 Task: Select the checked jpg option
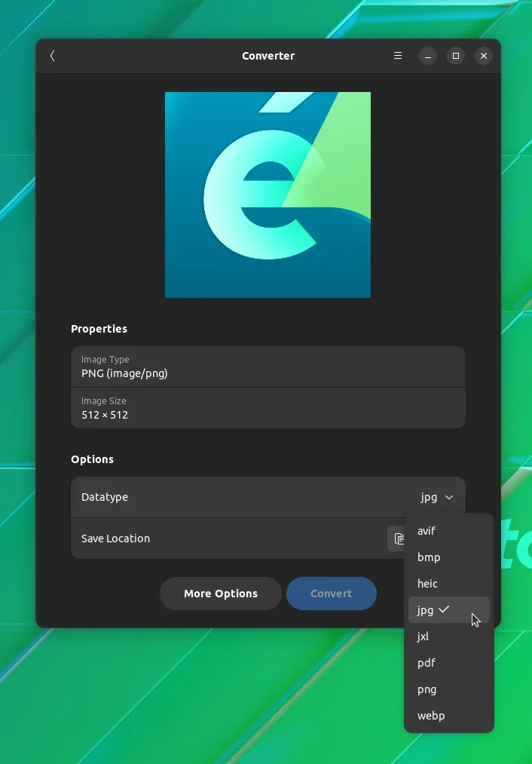click(x=449, y=609)
